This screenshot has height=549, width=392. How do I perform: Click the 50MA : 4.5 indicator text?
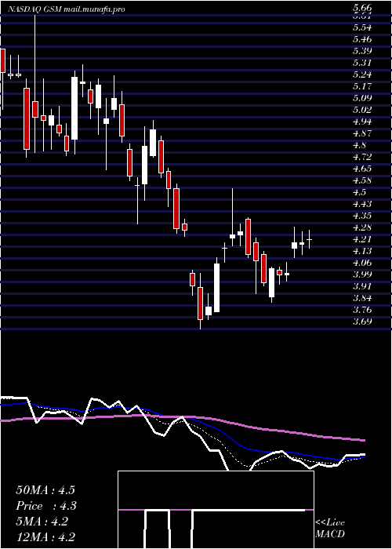pyautogui.click(x=45, y=490)
